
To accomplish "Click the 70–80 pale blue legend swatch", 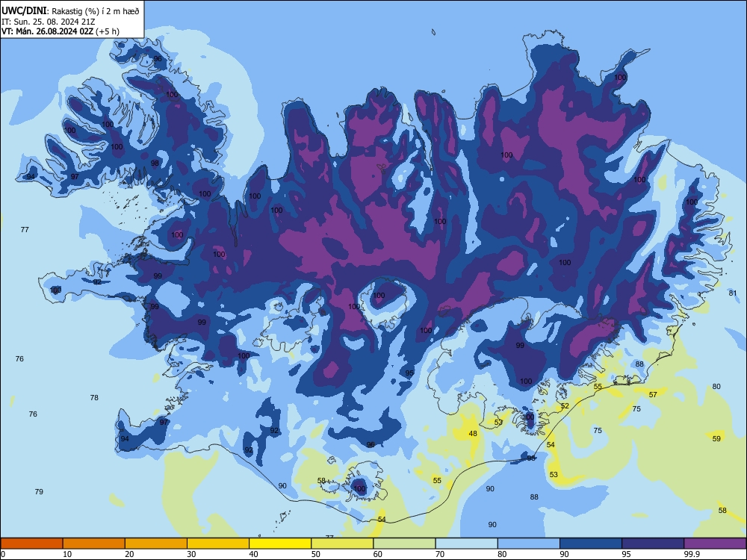I will pyautogui.click(x=466, y=544).
